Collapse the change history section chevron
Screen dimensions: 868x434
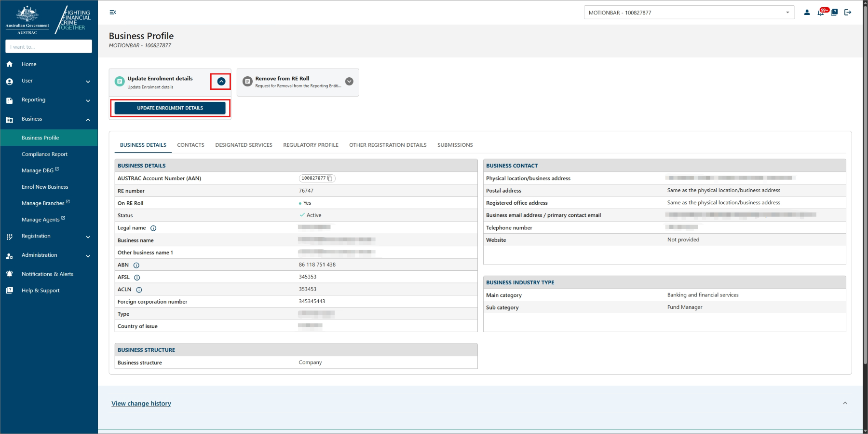(x=845, y=403)
